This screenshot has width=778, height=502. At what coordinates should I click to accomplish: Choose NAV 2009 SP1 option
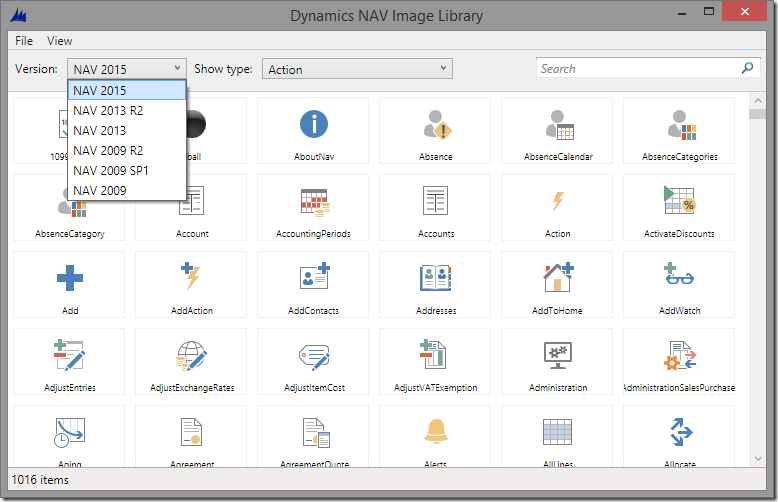click(127, 170)
